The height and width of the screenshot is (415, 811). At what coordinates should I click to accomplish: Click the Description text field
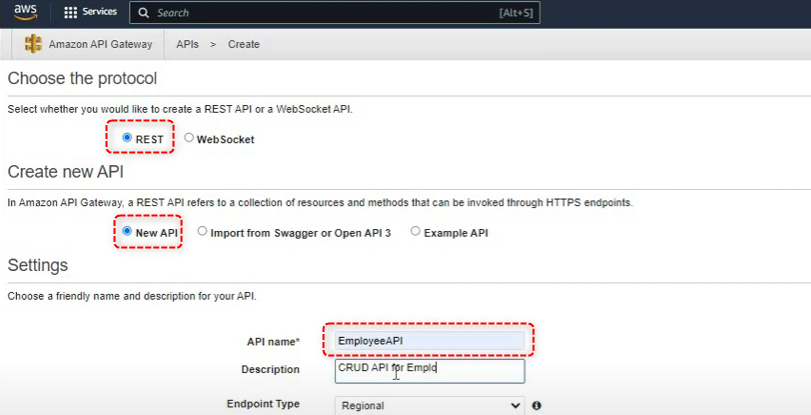tap(430, 371)
